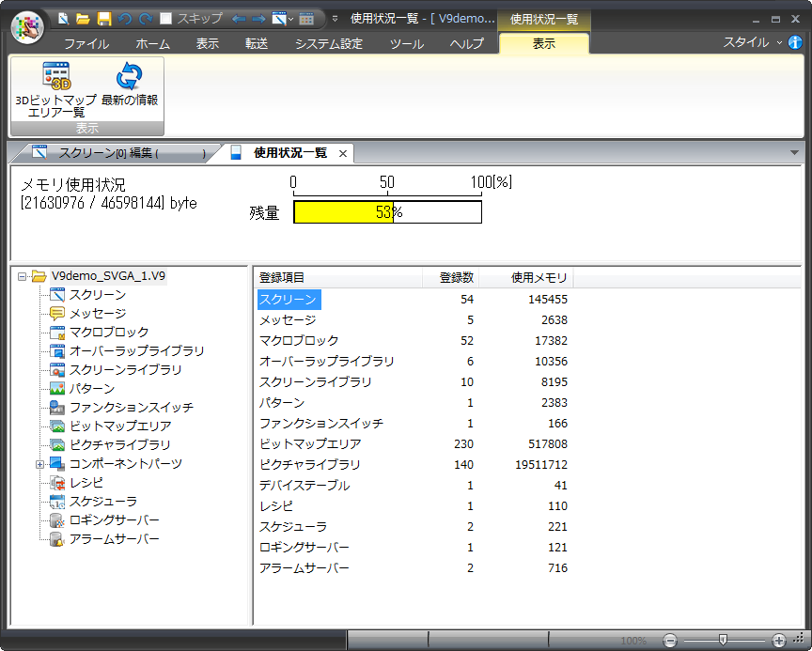Click the save floppy disk icon
The image size is (812, 651).
coord(104,18)
